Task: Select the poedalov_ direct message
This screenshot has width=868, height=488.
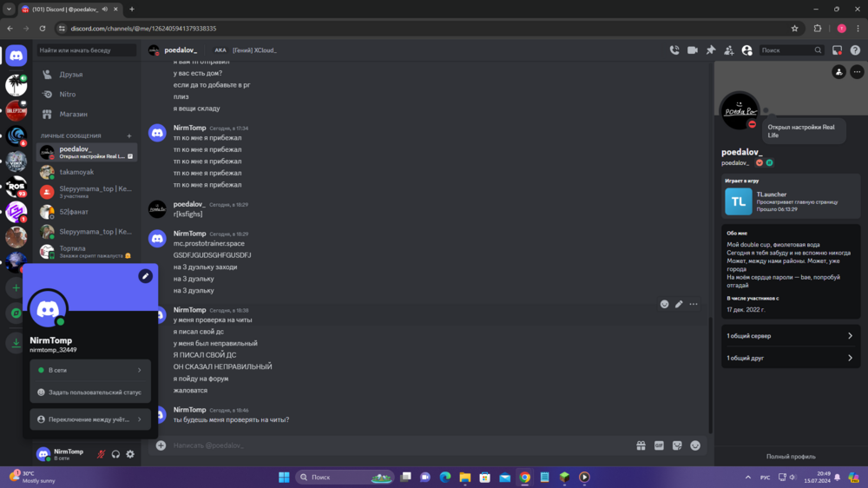Action: pyautogui.click(x=87, y=152)
